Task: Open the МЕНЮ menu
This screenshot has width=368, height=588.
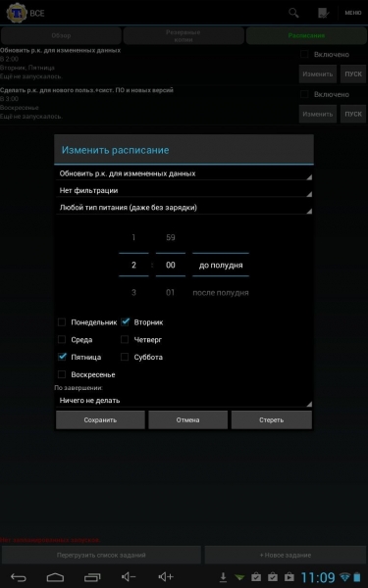Action: click(353, 13)
